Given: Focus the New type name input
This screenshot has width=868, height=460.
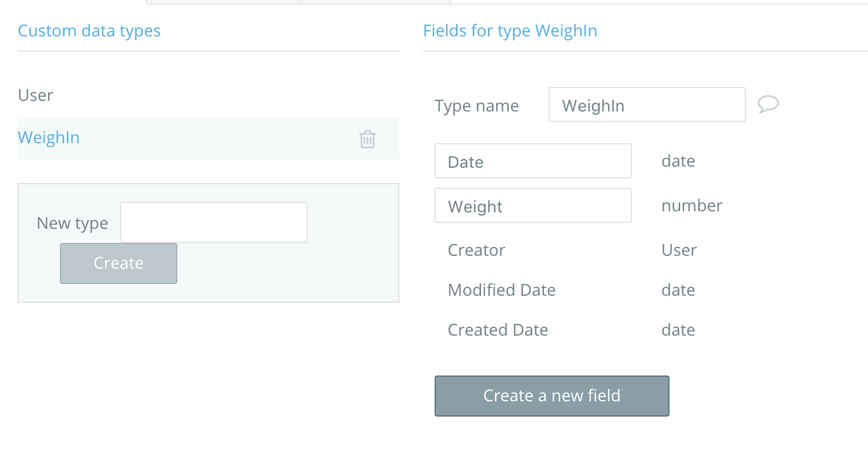Looking at the screenshot, I should tap(213, 222).
